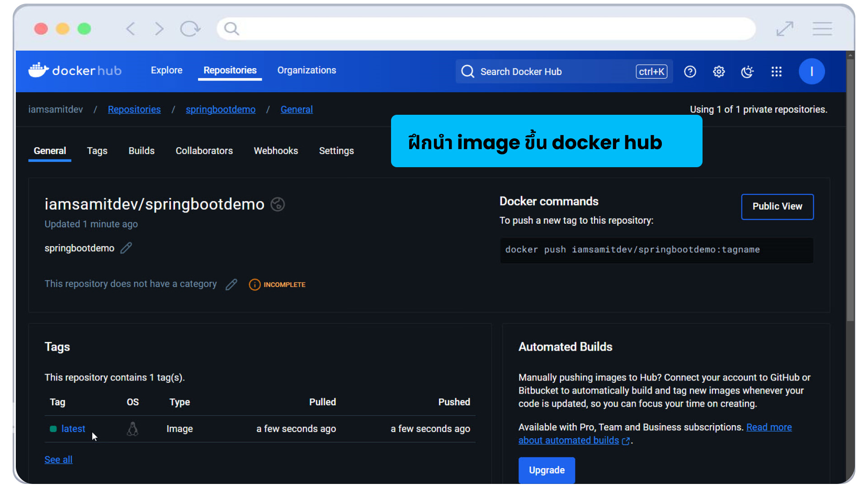Click the General breadcrumb link
This screenshot has width=868, height=488.
[x=297, y=109]
